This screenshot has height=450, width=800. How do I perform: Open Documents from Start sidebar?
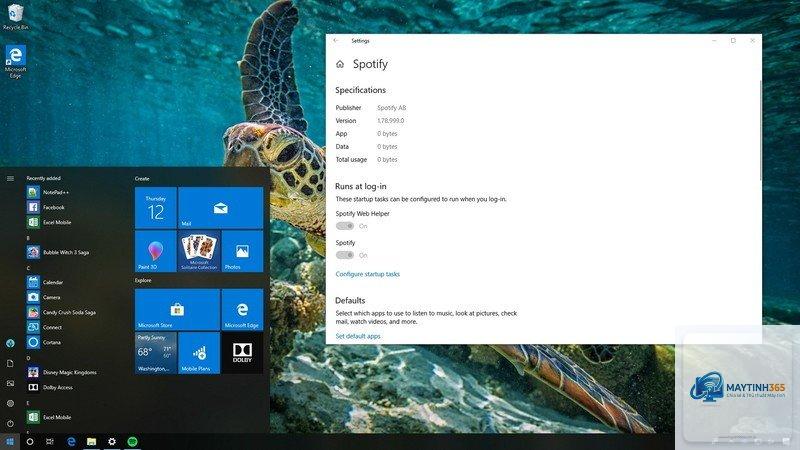(x=10, y=363)
